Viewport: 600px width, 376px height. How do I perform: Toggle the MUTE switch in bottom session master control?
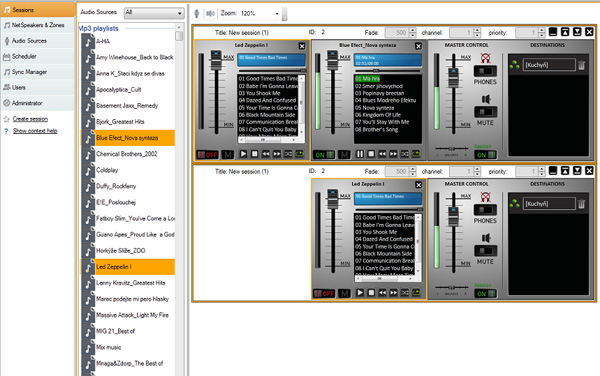[485, 251]
